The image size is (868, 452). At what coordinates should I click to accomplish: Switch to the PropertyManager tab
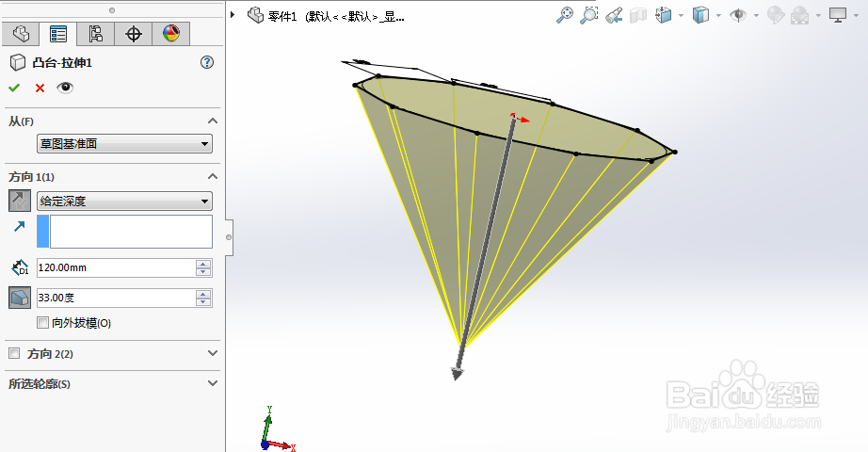tap(57, 34)
